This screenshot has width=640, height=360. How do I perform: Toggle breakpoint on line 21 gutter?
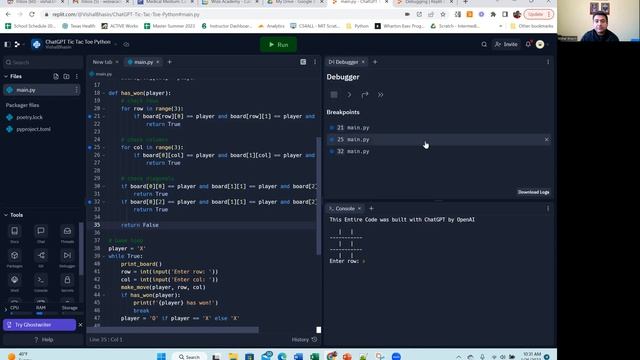[90, 116]
